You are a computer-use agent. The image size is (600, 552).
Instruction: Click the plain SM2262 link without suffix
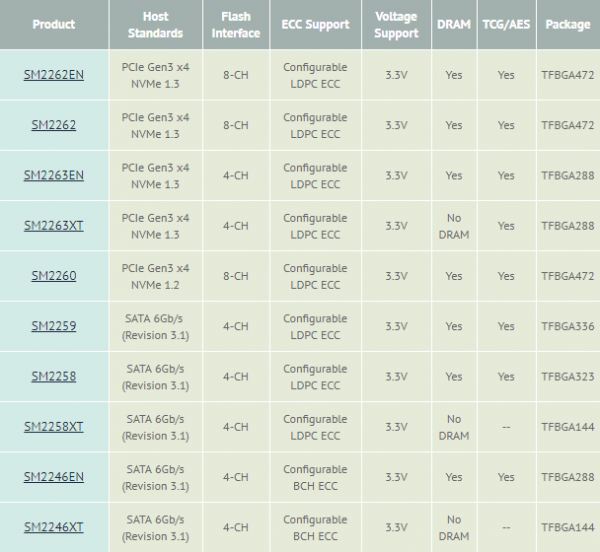tap(54, 125)
